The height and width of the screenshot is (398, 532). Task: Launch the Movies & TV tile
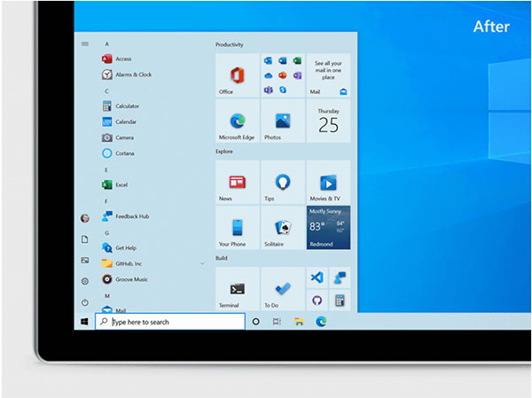pyautogui.click(x=328, y=183)
